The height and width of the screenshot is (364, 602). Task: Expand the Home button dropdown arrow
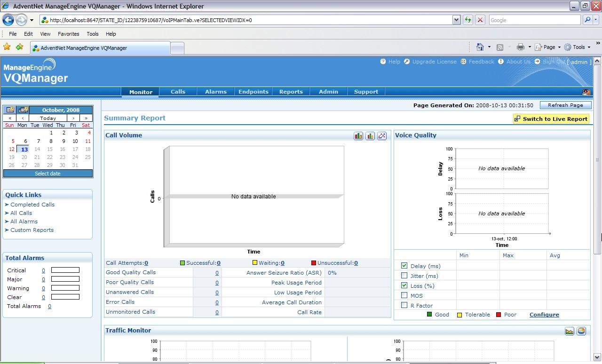point(489,47)
